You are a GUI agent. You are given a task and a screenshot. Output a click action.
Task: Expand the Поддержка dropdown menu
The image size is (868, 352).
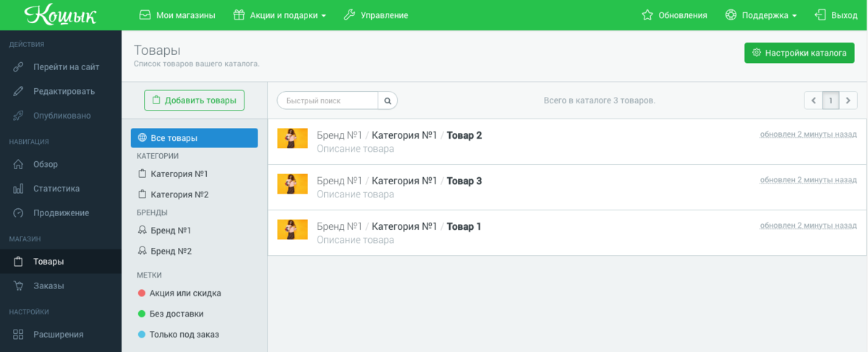click(x=761, y=15)
